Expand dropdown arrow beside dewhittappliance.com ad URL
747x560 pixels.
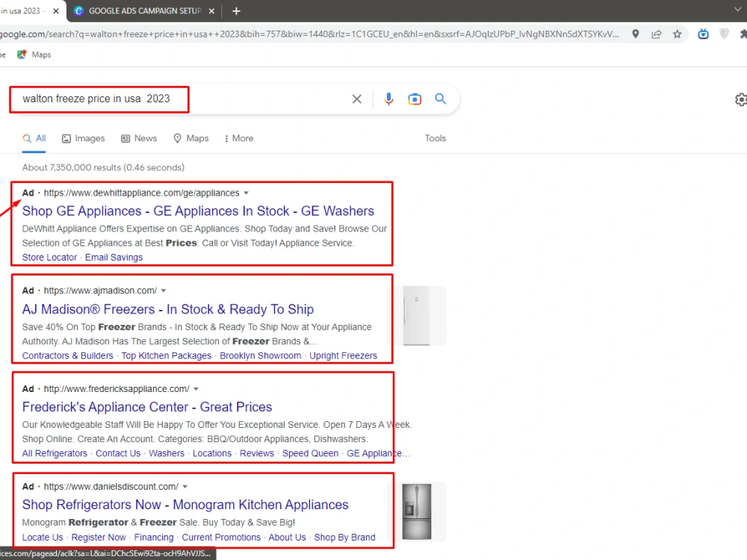pyautogui.click(x=247, y=193)
